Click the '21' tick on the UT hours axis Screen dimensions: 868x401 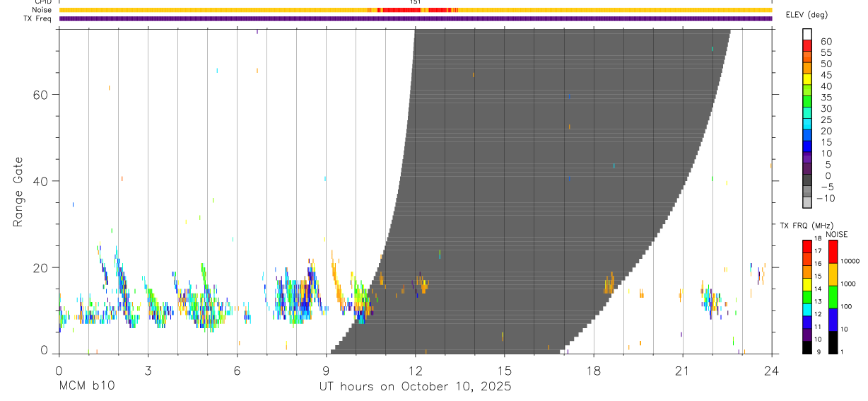pyautogui.click(x=683, y=370)
